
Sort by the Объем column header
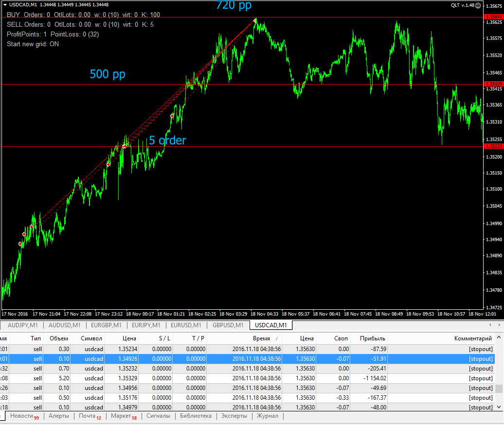click(x=58, y=338)
